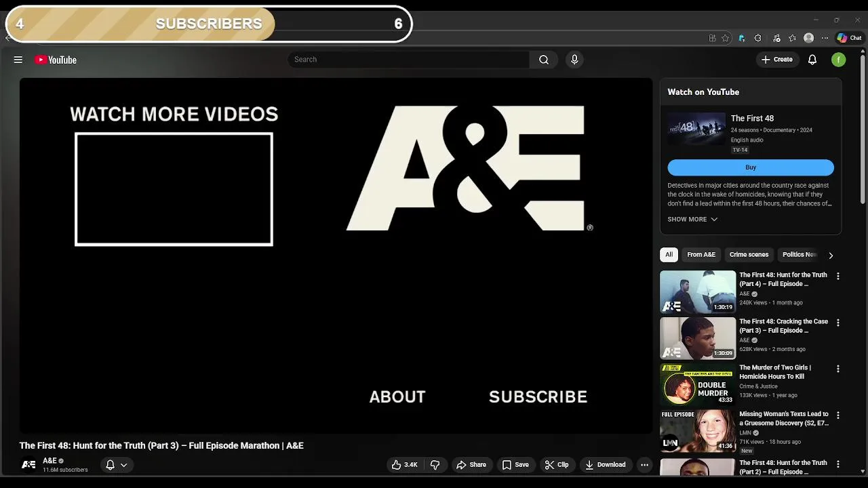Select the Politics News filter chip
Viewport: 868px width, 488px height.
click(x=799, y=255)
